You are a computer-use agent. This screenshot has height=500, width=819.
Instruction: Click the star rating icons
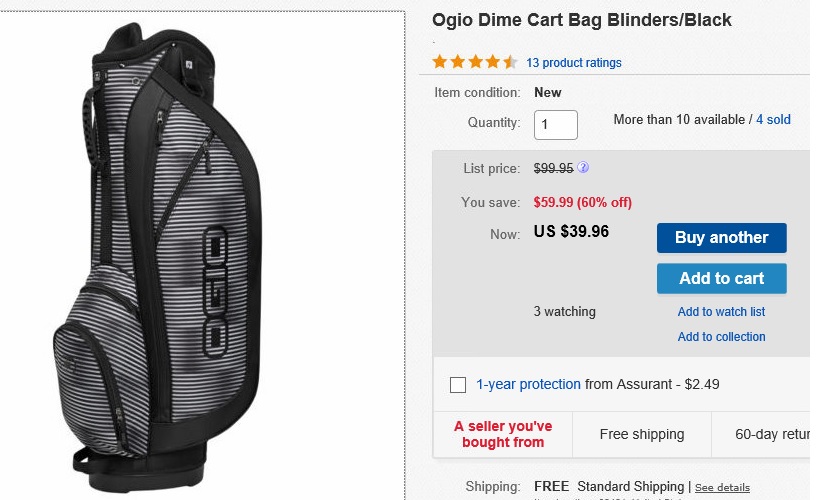click(474, 62)
